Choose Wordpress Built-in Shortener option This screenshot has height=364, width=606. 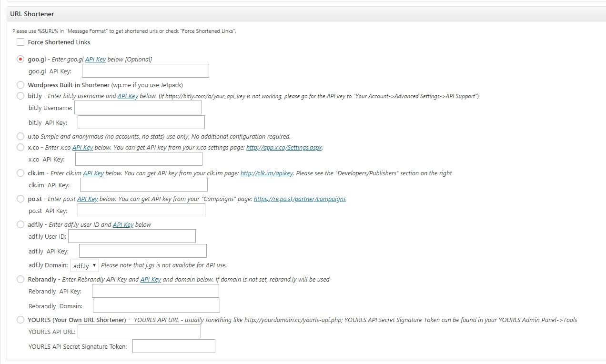(x=20, y=85)
